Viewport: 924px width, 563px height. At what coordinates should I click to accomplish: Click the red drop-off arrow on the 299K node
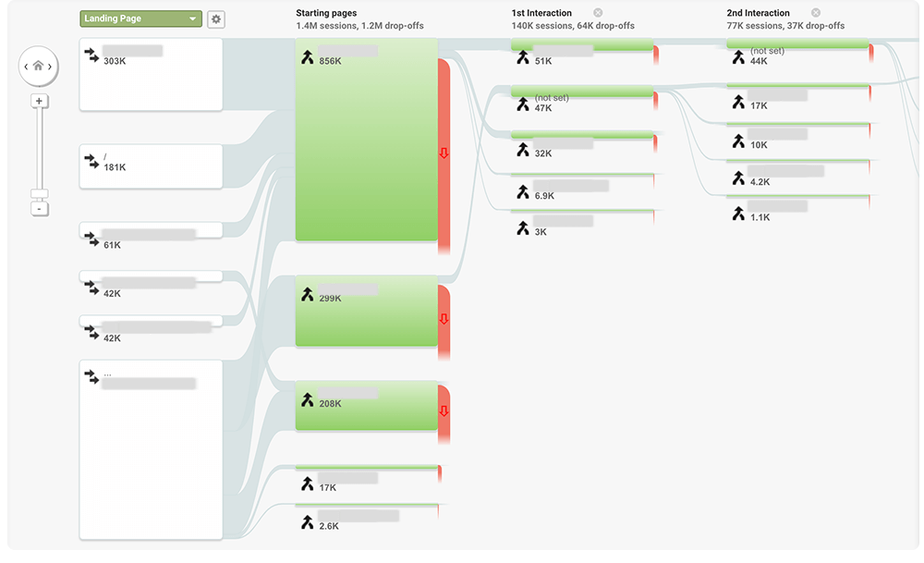(x=444, y=317)
